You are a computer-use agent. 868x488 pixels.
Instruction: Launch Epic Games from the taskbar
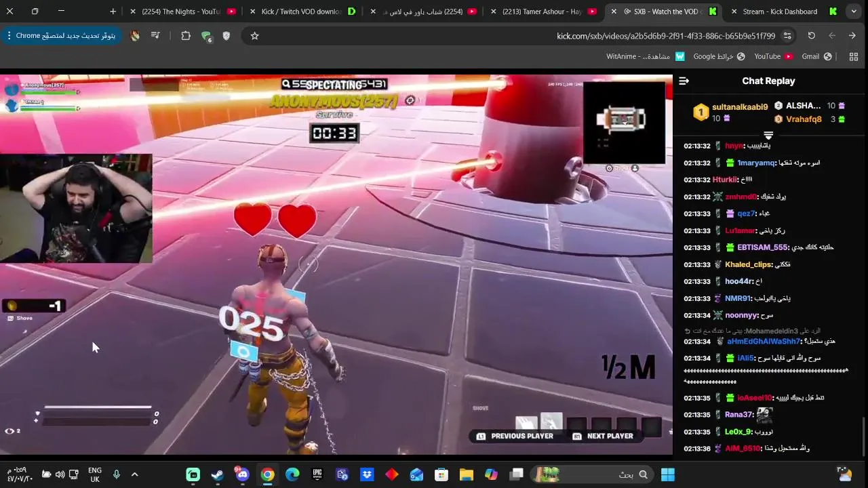point(317,474)
